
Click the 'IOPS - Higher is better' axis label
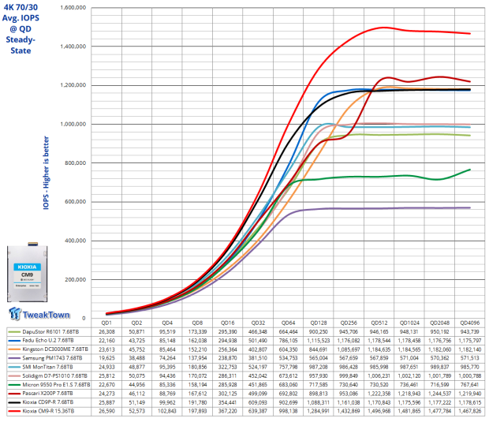coord(47,173)
